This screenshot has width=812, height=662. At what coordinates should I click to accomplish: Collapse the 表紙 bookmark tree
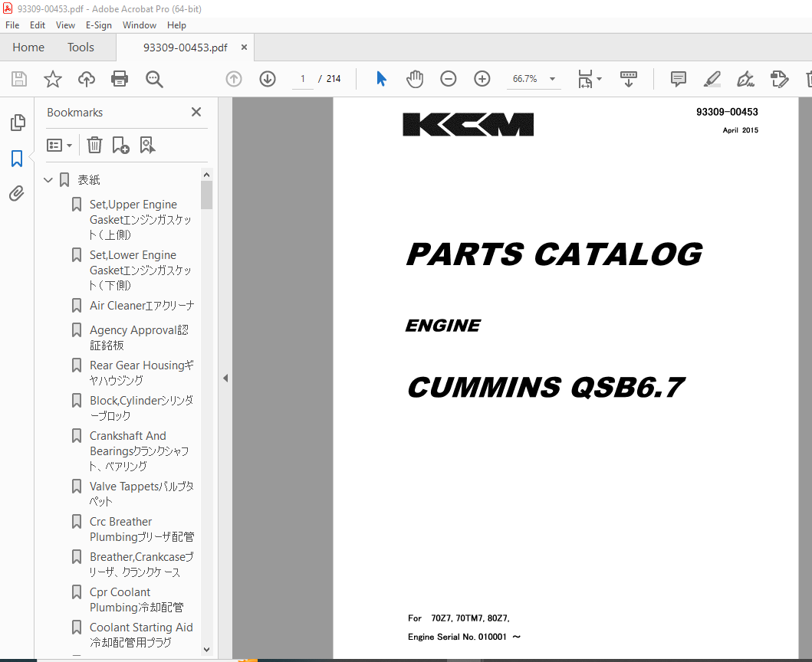tap(48, 180)
